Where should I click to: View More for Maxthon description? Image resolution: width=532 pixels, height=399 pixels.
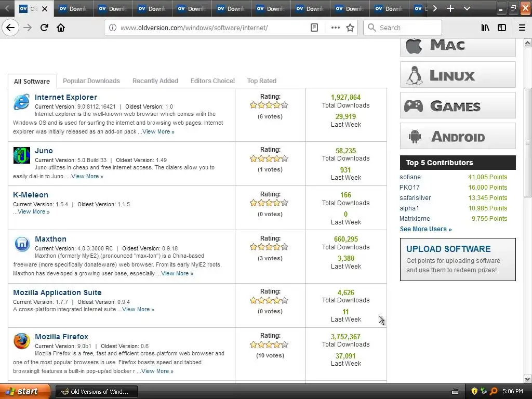(x=177, y=273)
